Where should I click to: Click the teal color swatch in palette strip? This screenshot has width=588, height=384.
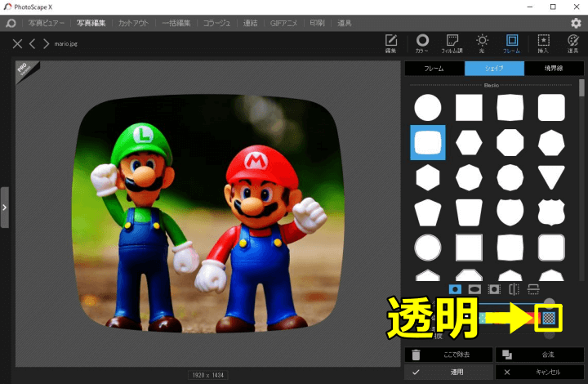(x=483, y=318)
